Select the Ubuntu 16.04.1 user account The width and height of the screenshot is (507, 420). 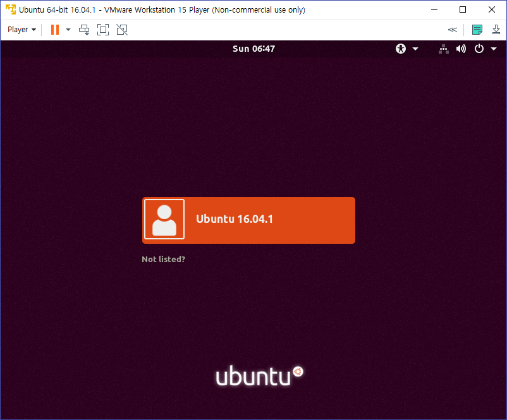point(248,220)
